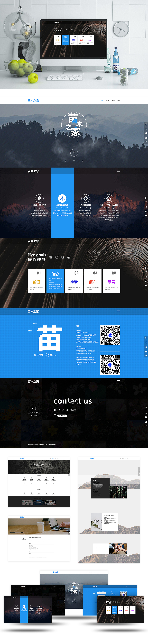Click back-to-top arrow in mountain section sidebar
This screenshot has height=644, width=148.
pos(146,215)
